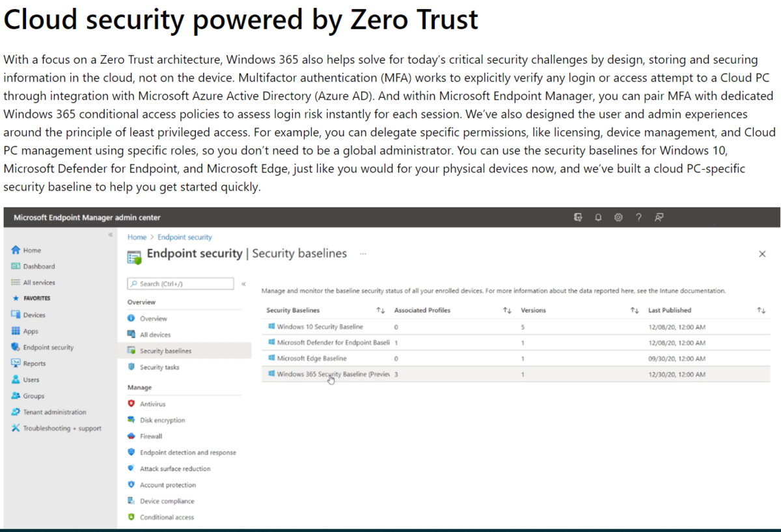The height and width of the screenshot is (532, 781).
Task: Sort by the Last Published column arrows
Action: click(x=761, y=310)
